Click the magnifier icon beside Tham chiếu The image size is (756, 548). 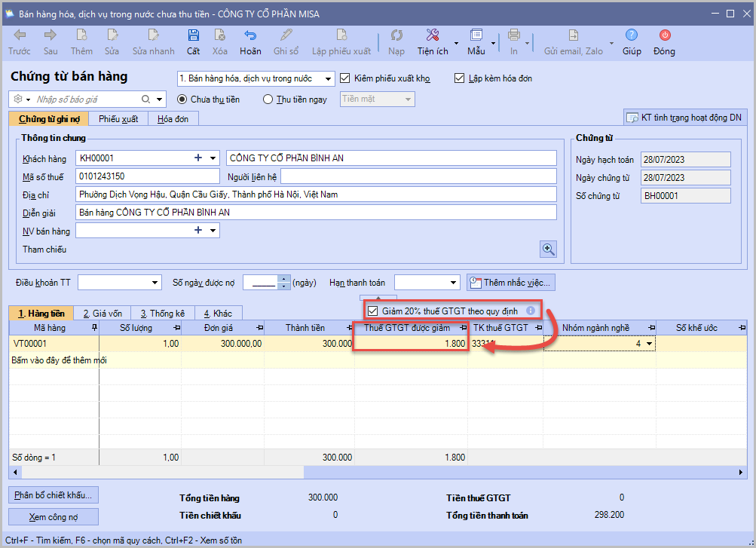coord(548,250)
